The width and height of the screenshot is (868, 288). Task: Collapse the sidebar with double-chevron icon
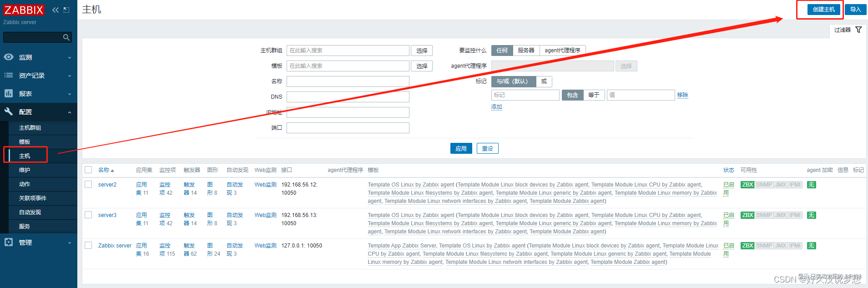56,10
